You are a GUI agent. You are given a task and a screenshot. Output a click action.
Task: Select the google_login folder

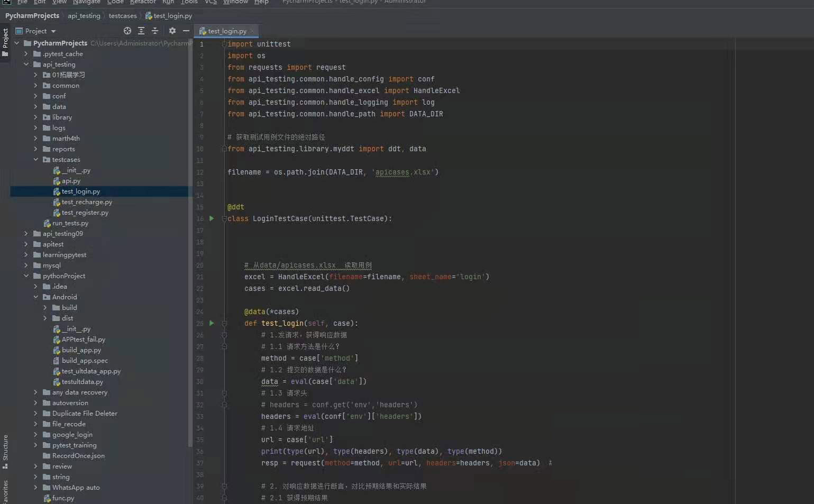tap(72, 434)
